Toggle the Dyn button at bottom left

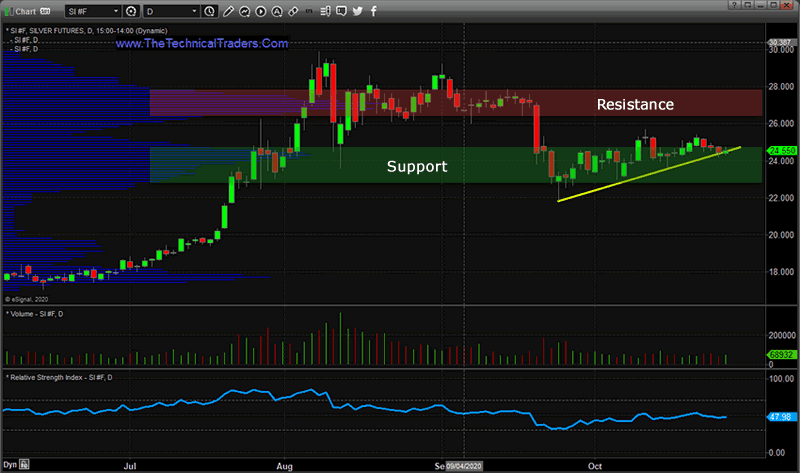pos(10,466)
